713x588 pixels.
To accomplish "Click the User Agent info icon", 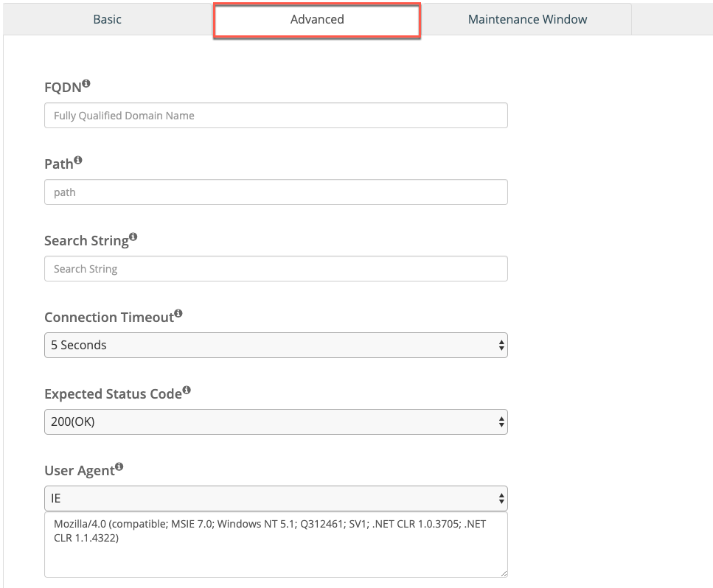I will pyautogui.click(x=119, y=466).
